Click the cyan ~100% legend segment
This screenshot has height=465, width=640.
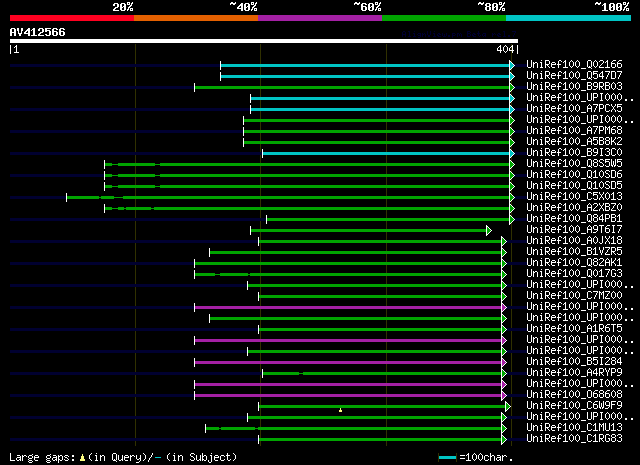pyautogui.click(x=569, y=18)
